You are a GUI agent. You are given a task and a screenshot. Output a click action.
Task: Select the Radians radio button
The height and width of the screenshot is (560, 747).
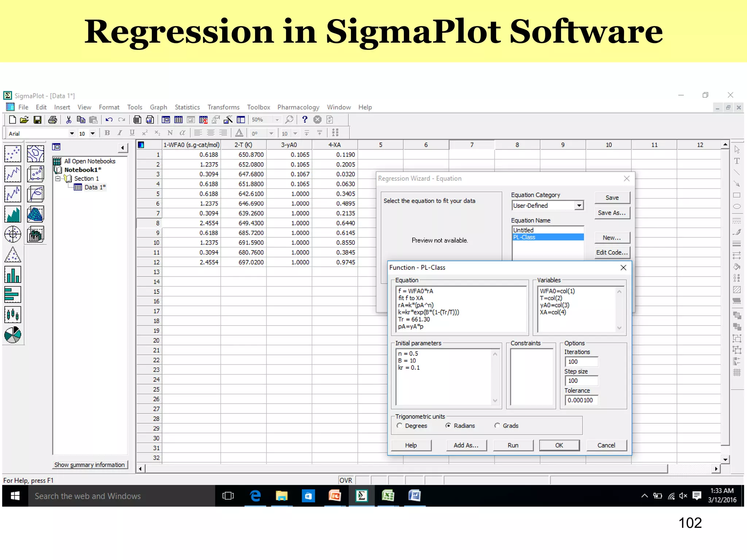(448, 425)
